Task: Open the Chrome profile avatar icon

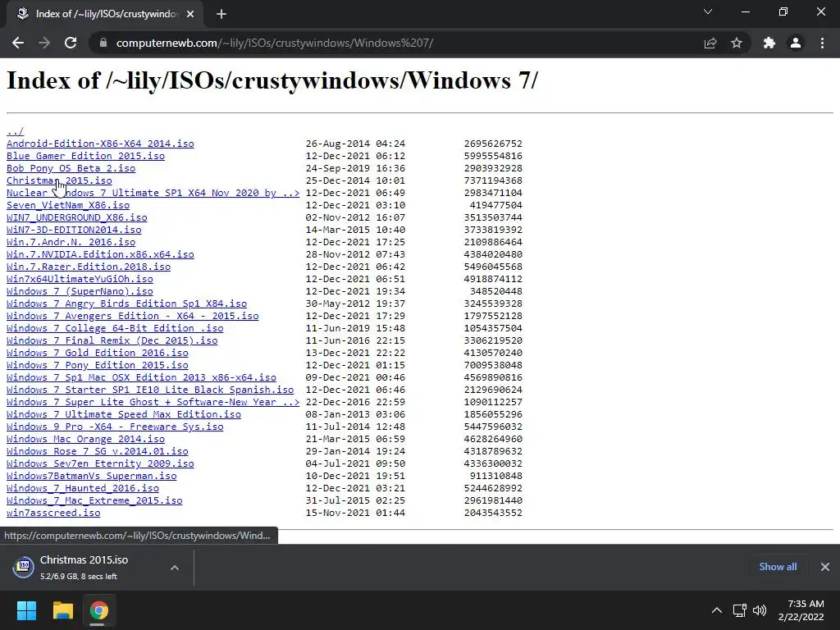Action: click(x=796, y=43)
